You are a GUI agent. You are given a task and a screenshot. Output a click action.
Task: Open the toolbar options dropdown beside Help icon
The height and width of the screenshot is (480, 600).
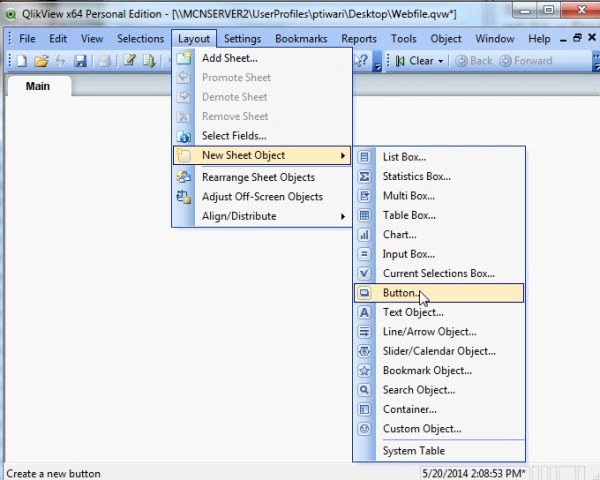377,61
